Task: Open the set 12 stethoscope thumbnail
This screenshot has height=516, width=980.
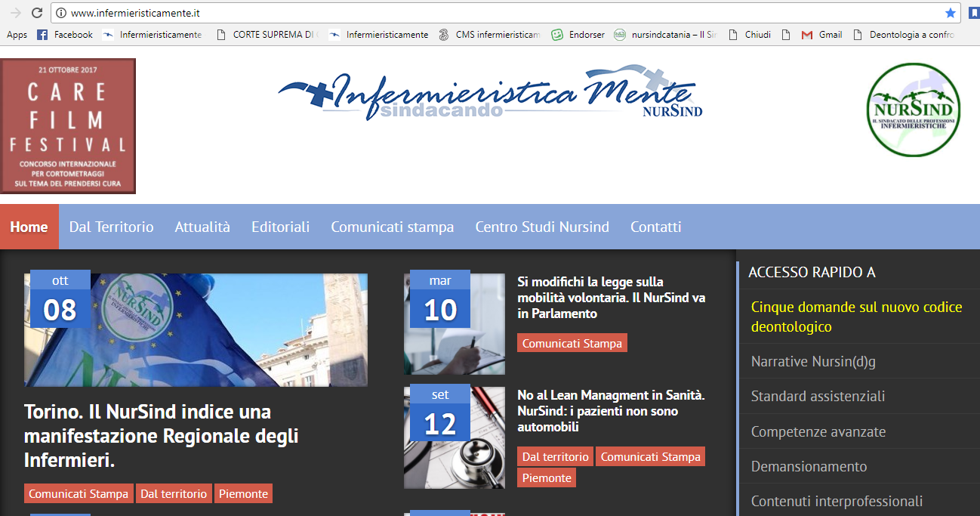Action: coord(455,437)
